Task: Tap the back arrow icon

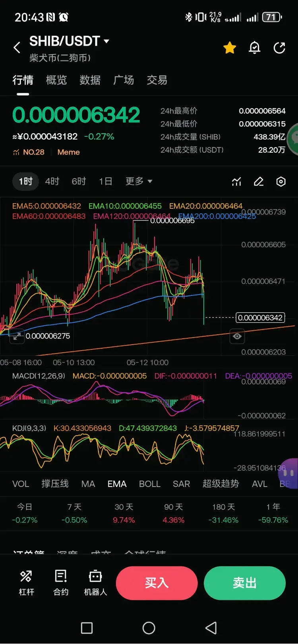Action: [17, 48]
